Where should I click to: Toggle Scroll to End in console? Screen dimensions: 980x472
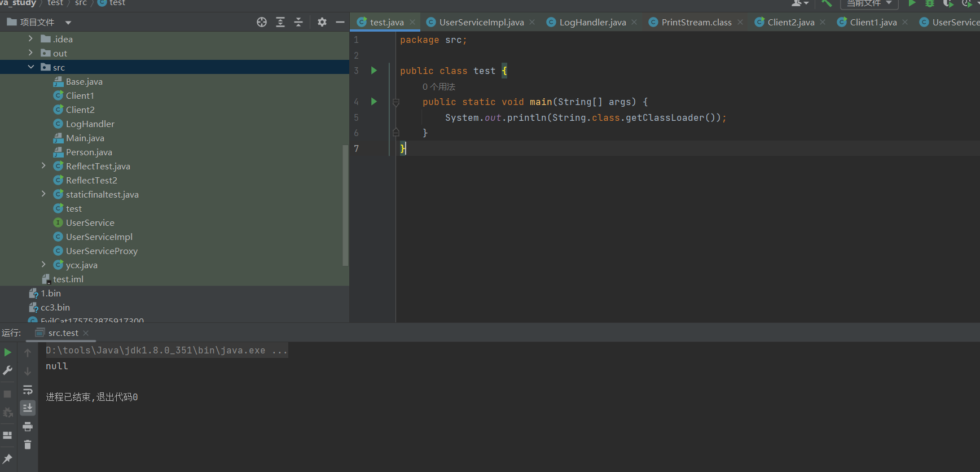[28, 408]
